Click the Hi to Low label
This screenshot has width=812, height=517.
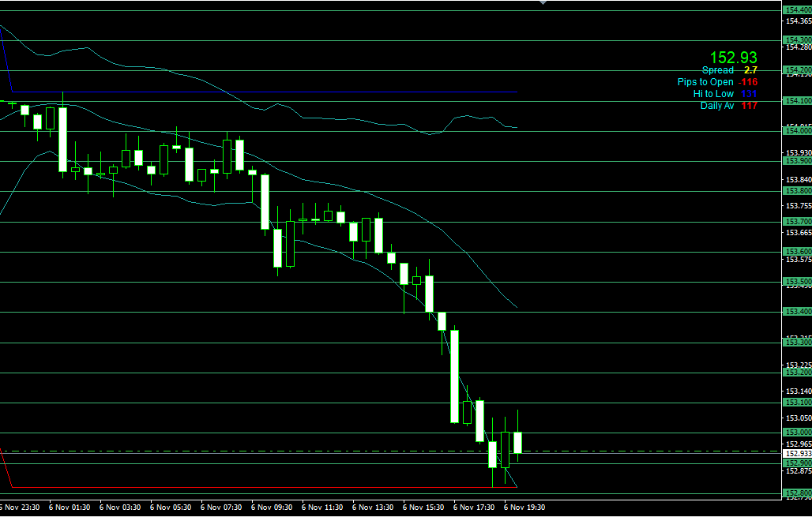click(x=713, y=94)
